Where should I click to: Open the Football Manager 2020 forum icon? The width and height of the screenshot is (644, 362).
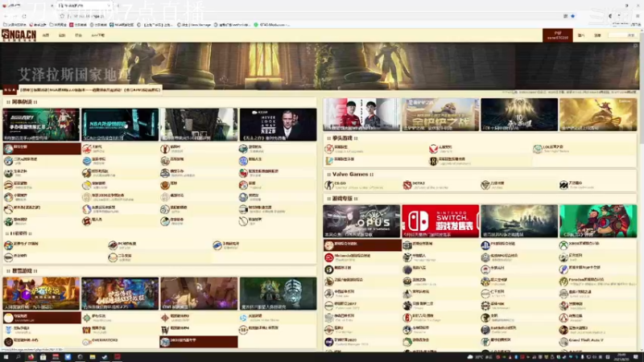pyautogui.click(x=328, y=341)
